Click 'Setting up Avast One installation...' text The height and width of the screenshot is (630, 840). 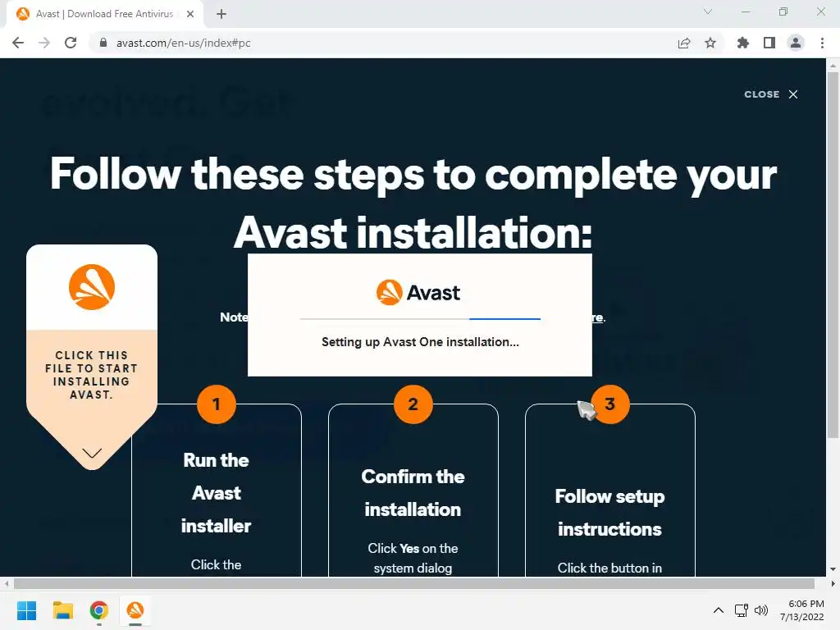420,342
